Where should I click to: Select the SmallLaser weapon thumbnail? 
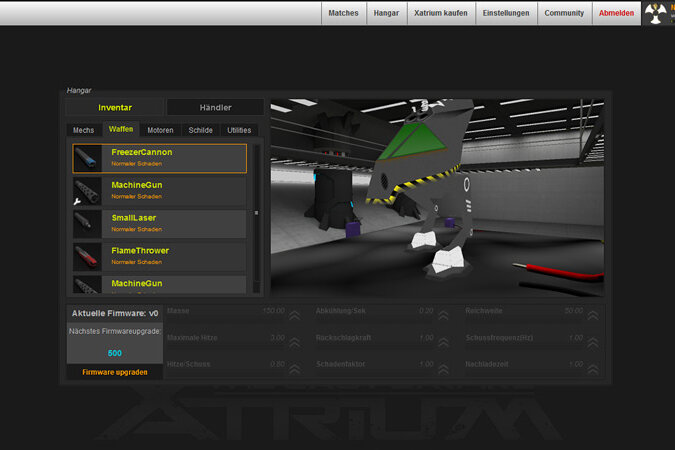[x=87, y=224]
